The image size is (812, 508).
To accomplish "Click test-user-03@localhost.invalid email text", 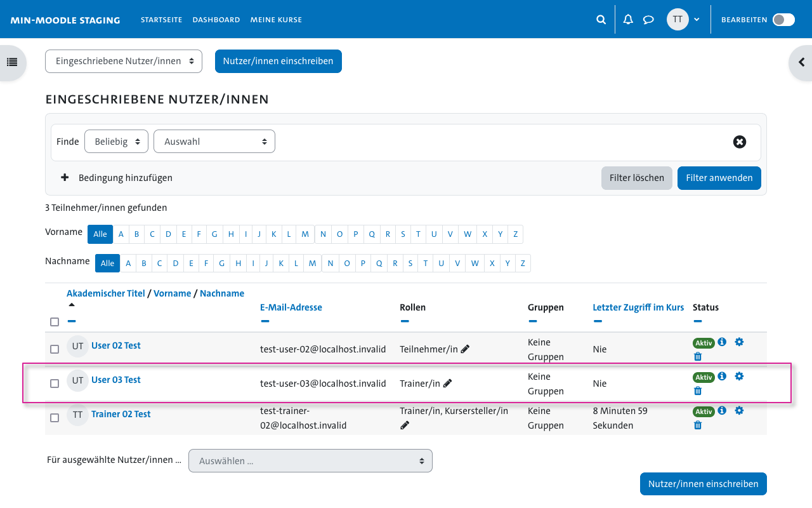I will click(x=323, y=384).
